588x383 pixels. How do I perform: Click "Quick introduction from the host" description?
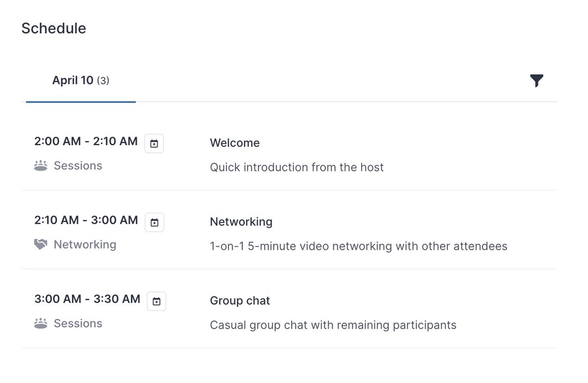[x=297, y=168]
